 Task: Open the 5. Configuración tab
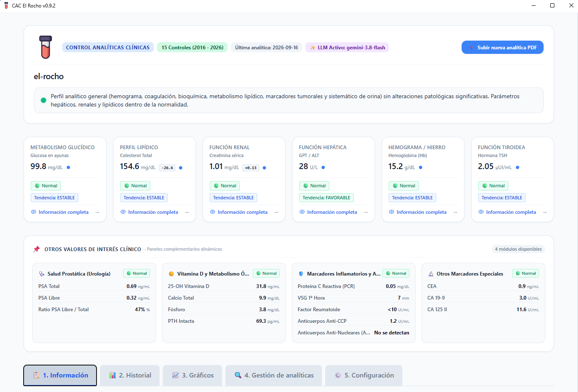point(364,375)
